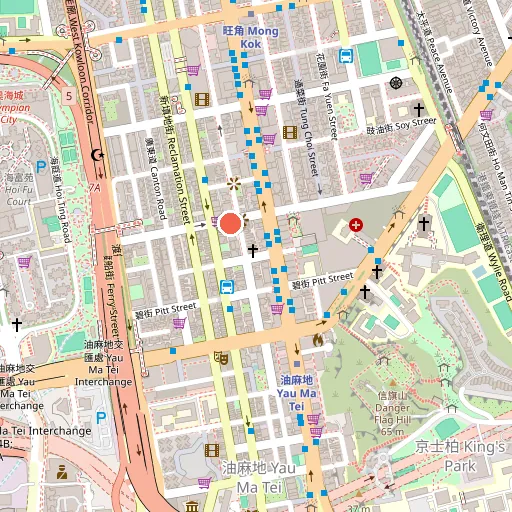
Task: Click the cinema icon beside Tung Choi Street
Action: tap(290, 132)
